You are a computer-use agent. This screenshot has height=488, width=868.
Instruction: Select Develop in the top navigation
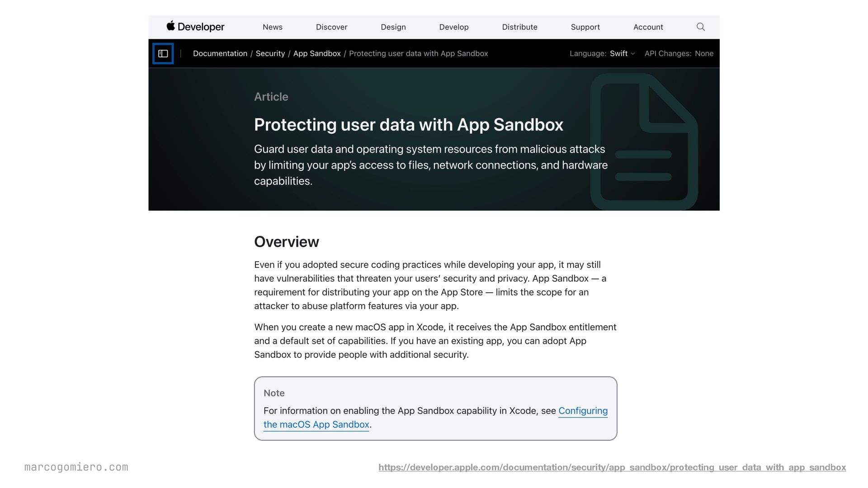pos(453,27)
